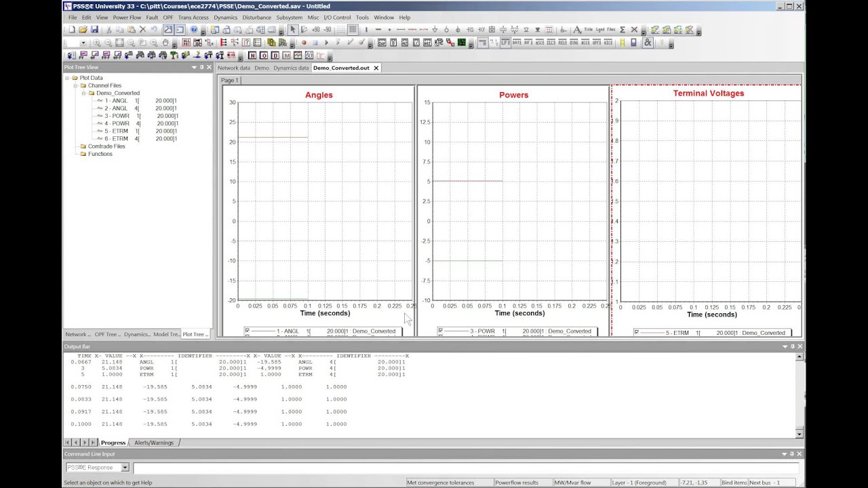
Task: Click the play triangle icon
Action: tap(327, 43)
